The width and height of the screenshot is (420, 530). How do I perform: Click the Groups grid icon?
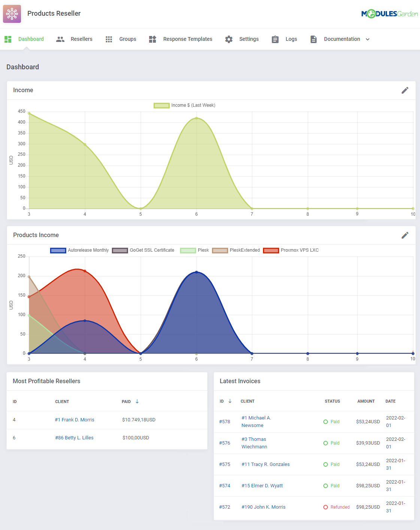click(x=109, y=39)
